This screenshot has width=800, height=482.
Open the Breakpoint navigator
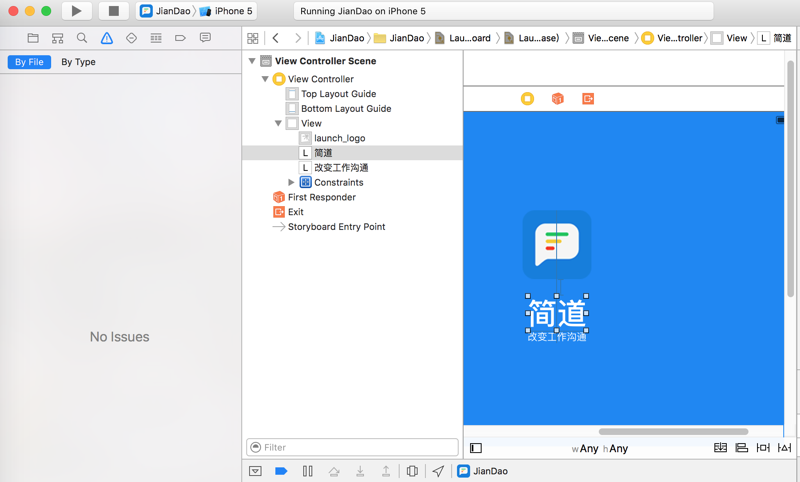pos(180,38)
